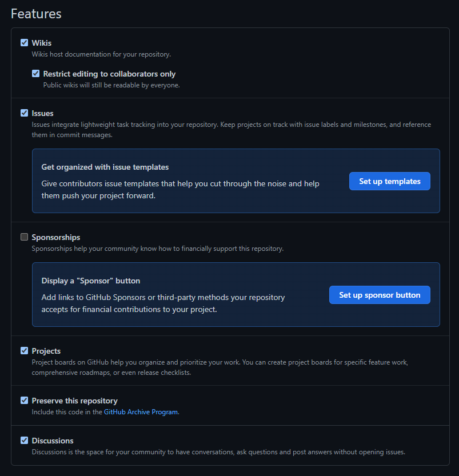This screenshot has width=459, height=476.
Task: Click the bold "Projects" label text
Action: pyautogui.click(x=46, y=351)
